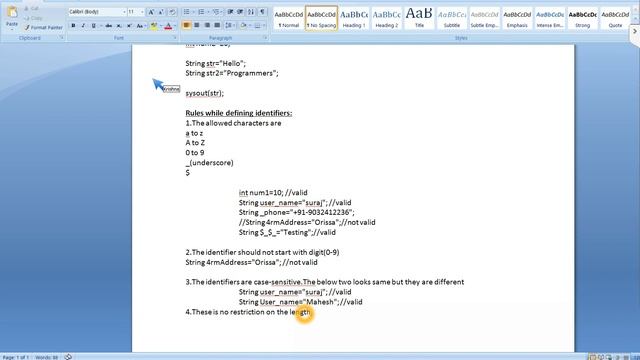This screenshot has height=360, width=640.
Task: Click the Page 1 of 1 status indicator
Action: pos(16,357)
